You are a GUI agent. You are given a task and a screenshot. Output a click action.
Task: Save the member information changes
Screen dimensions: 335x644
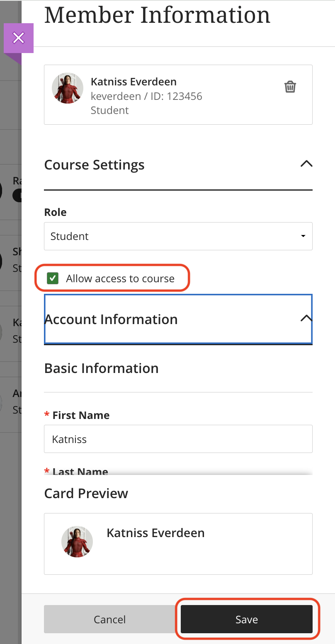(x=246, y=619)
